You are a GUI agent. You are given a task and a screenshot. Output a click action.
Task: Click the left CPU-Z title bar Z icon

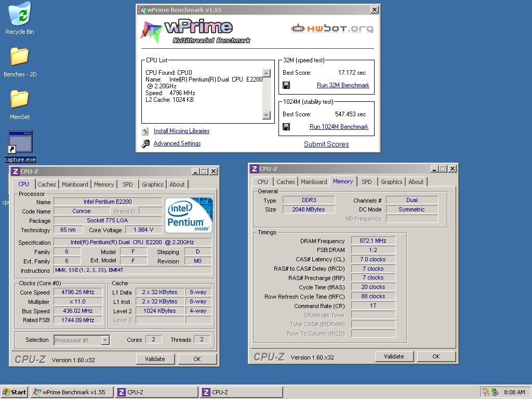[15, 171]
